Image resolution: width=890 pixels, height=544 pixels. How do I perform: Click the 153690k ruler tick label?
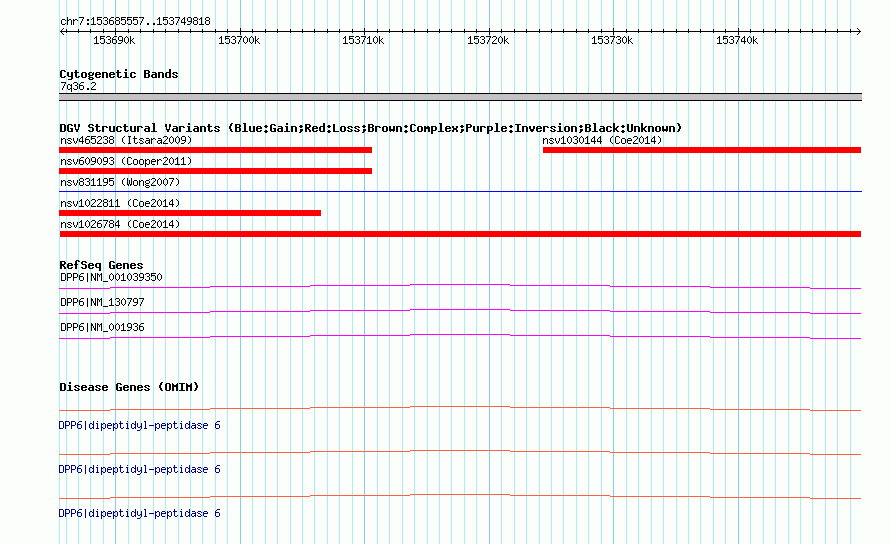tap(114, 40)
